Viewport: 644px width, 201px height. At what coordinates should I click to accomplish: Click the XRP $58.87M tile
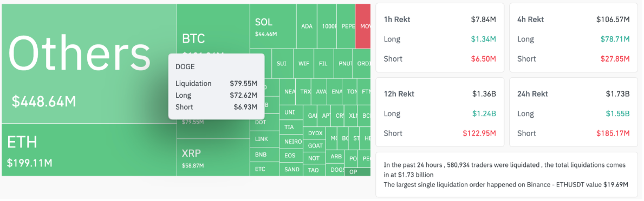[x=213, y=158]
